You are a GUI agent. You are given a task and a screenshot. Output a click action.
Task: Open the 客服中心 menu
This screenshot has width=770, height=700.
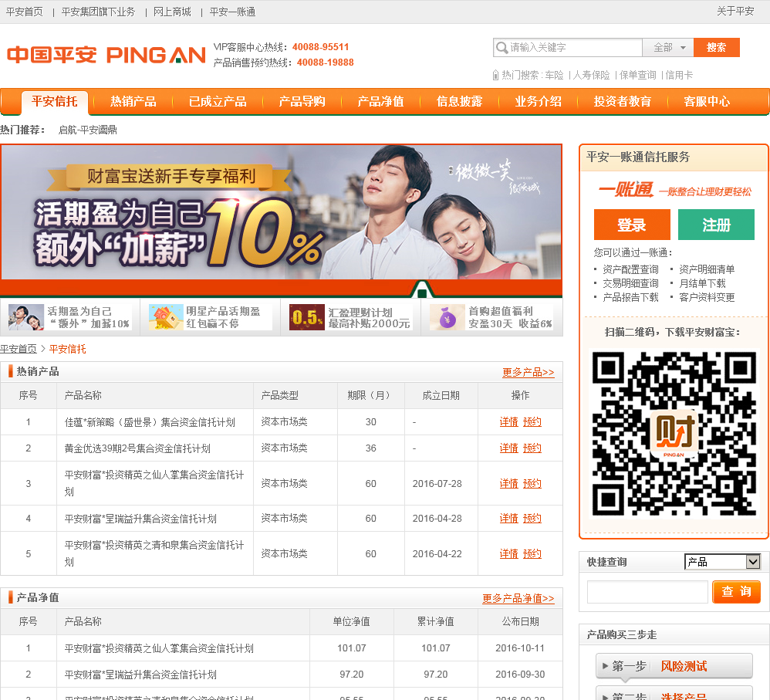point(707,102)
